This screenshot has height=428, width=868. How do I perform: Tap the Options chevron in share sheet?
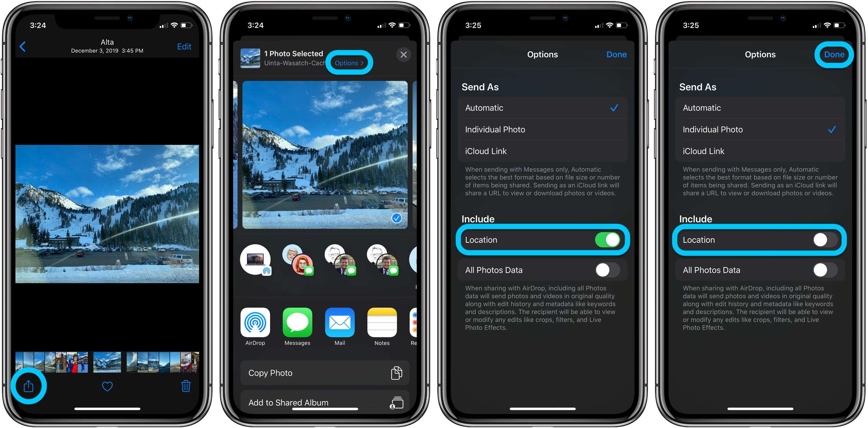(x=349, y=62)
